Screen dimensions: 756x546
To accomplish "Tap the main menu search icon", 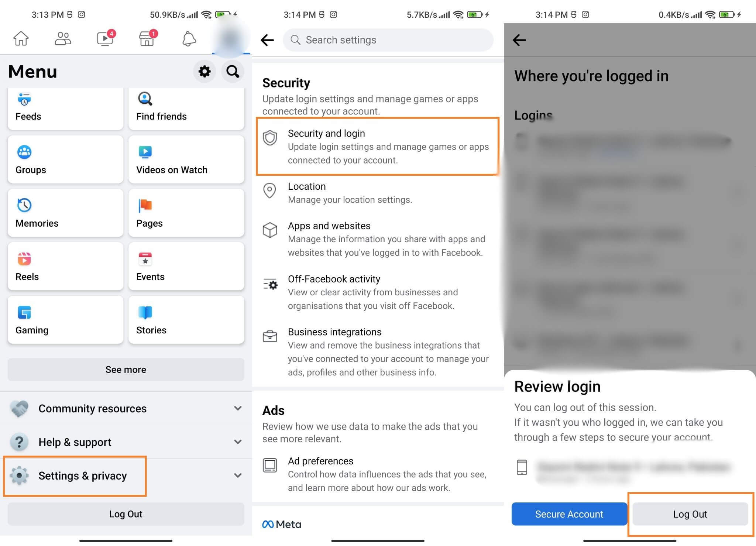I will (233, 71).
